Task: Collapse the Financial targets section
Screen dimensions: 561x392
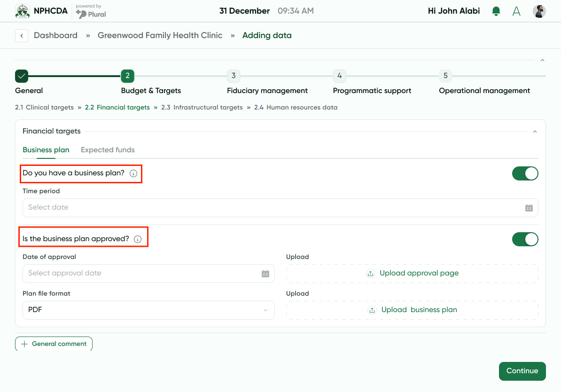Action: (x=535, y=132)
